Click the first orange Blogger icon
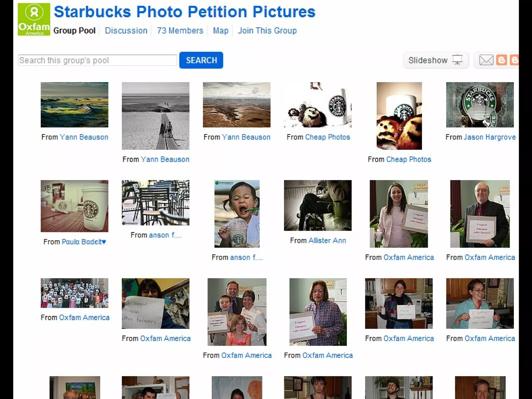 pos(501,60)
